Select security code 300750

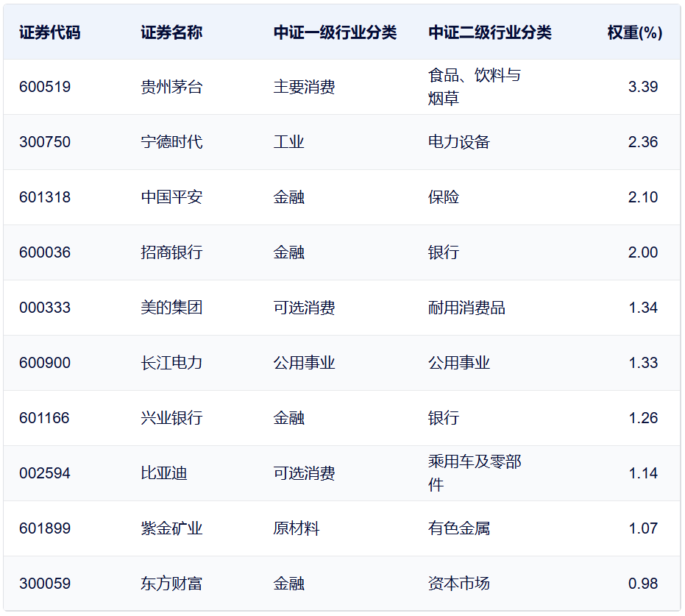[45, 141]
